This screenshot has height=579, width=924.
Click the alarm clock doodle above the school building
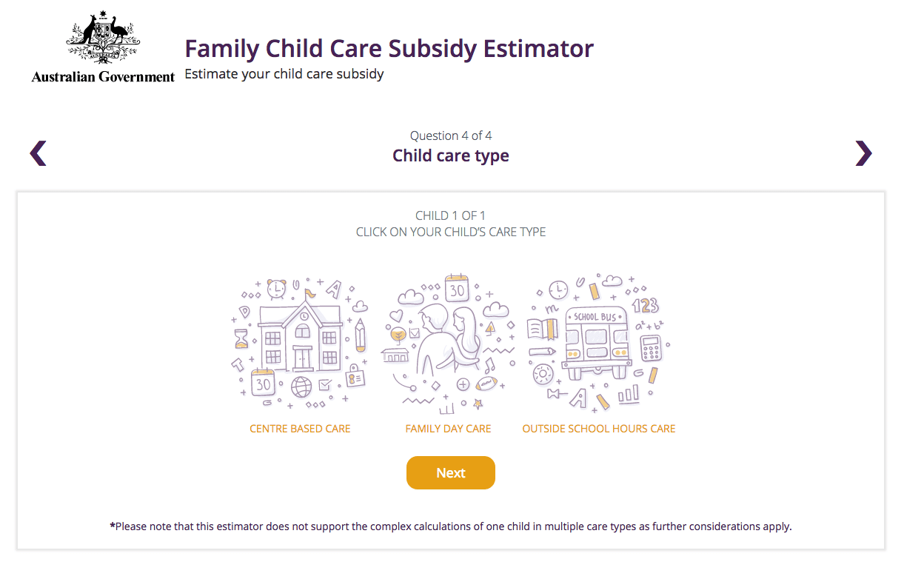point(277,288)
